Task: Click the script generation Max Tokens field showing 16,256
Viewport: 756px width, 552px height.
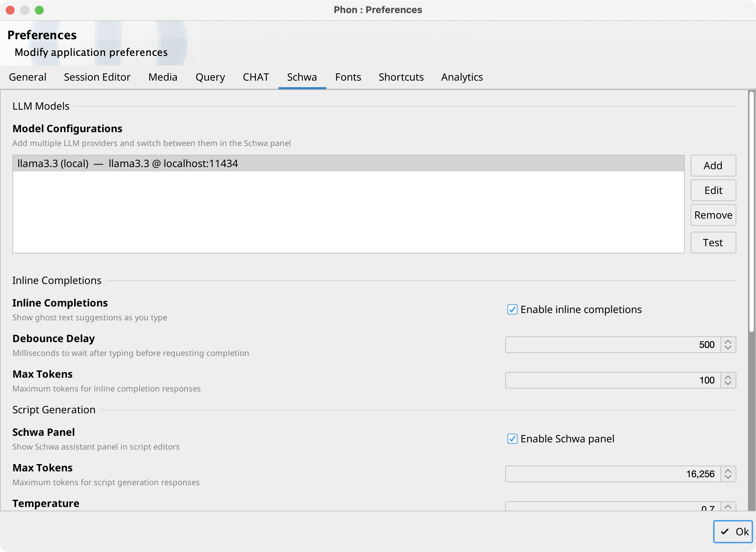Action: (x=613, y=474)
